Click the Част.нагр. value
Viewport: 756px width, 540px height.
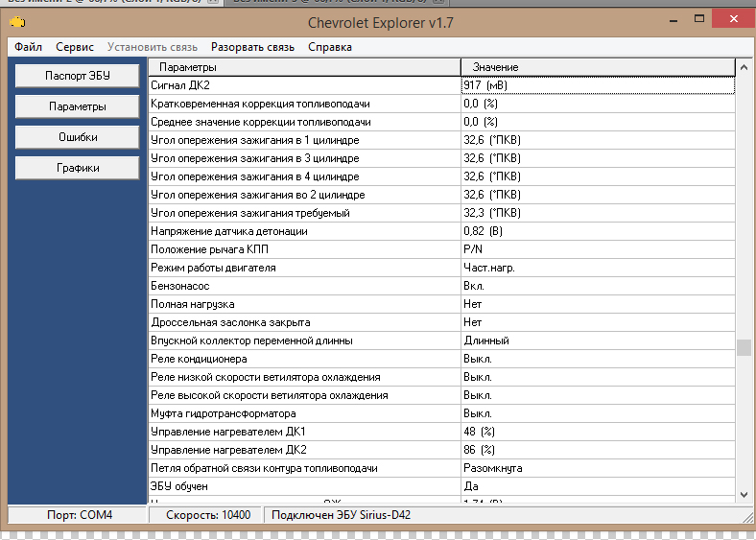tap(598, 268)
